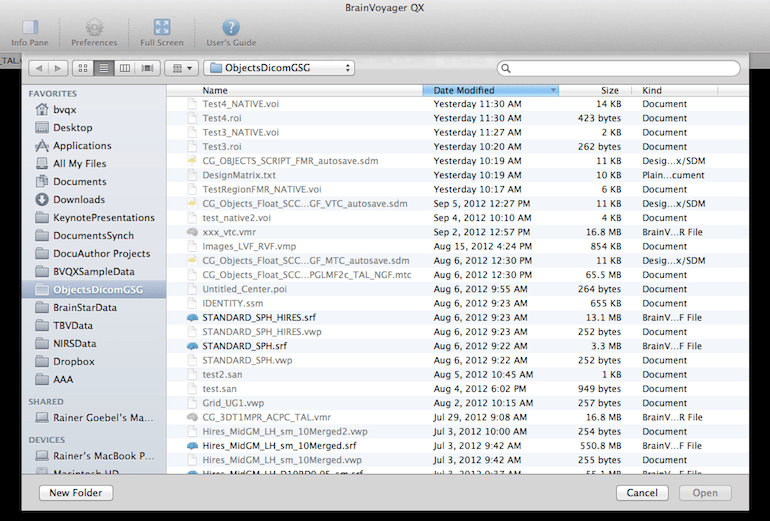Go back with the left arrow button
This screenshot has width=770, height=521.
[39, 68]
